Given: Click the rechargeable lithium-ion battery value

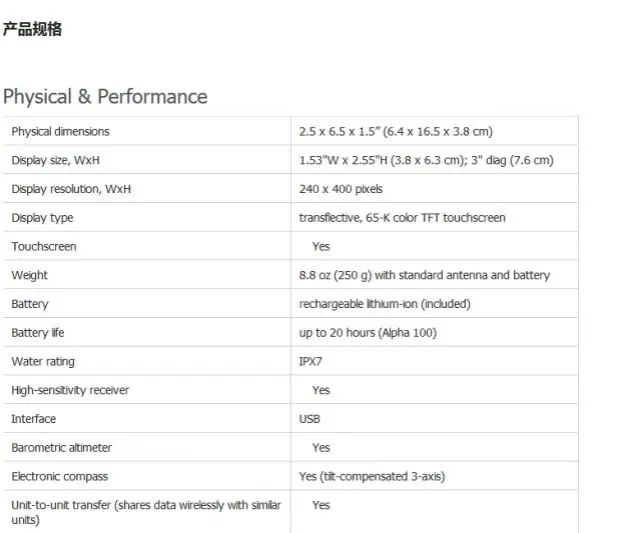Looking at the screenshot, I should click(x=384, y=304).
